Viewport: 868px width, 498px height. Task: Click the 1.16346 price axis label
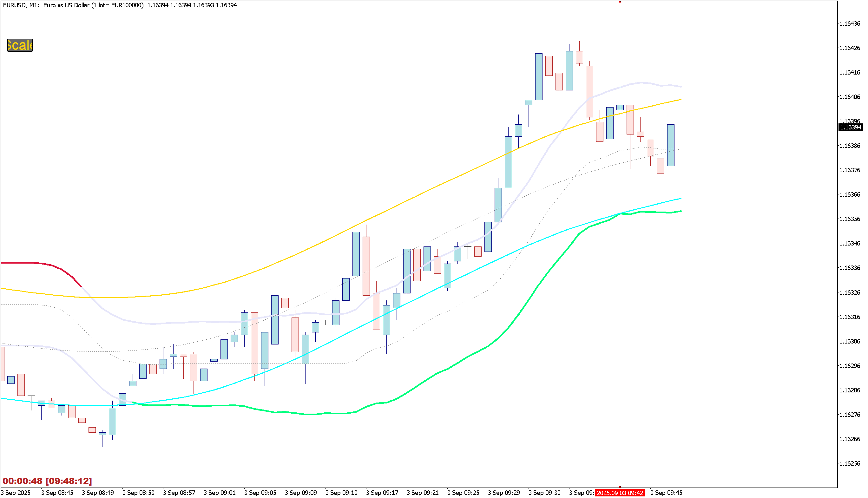(850, 244)
